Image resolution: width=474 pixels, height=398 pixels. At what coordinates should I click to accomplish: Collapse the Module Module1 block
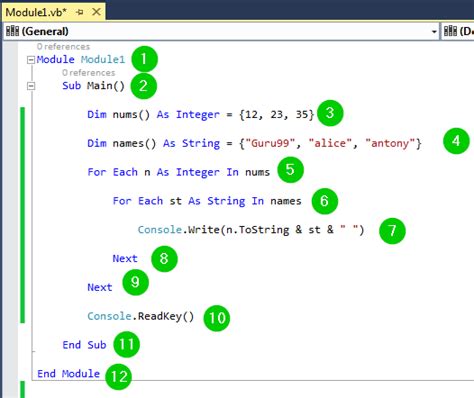click(x=31, y=60)
